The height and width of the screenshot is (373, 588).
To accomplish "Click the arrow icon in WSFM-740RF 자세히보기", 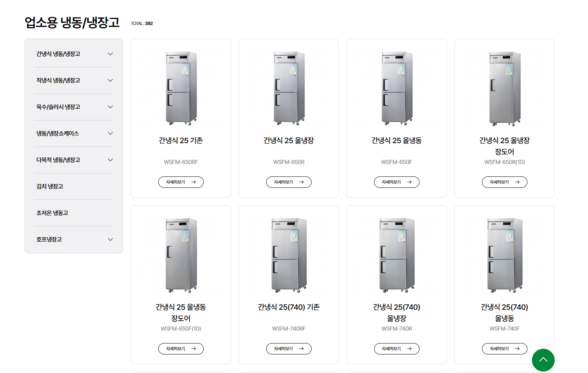I will 301,349.
